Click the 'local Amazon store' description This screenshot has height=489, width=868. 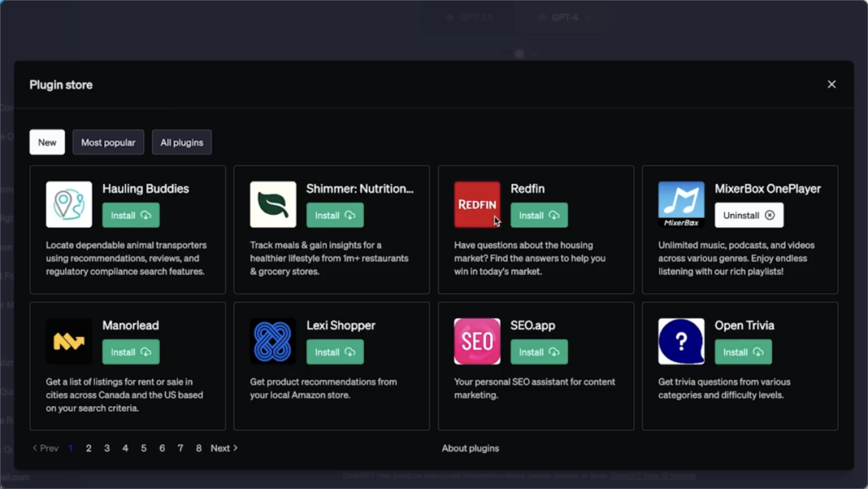[323, 388]
